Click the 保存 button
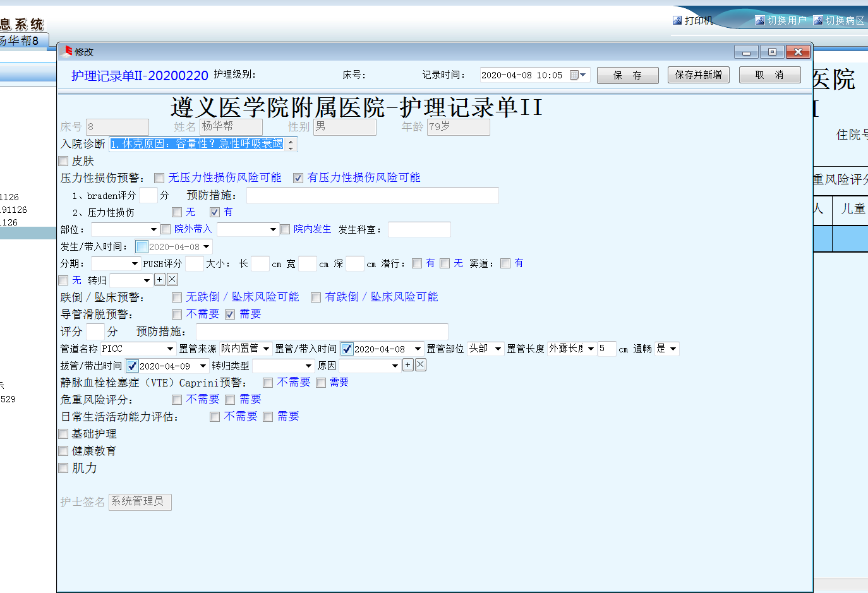This screenshot has height=593, width=868. [x=628, y=75]
